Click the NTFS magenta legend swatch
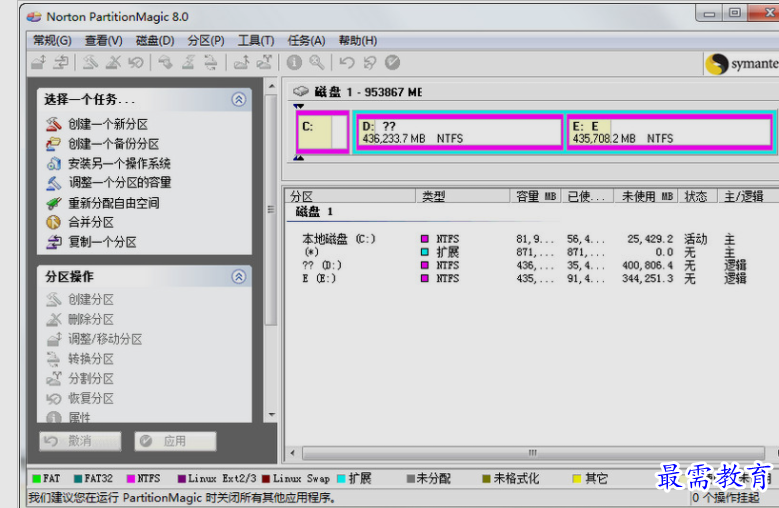 point(131,479)
